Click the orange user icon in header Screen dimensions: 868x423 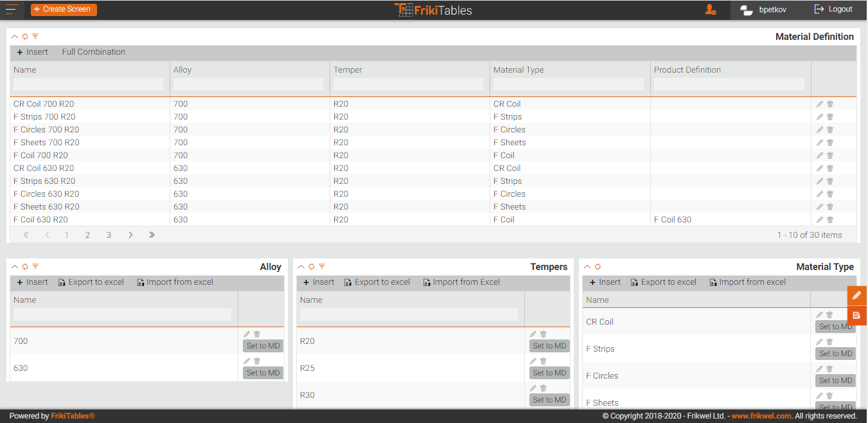(710, 10)
